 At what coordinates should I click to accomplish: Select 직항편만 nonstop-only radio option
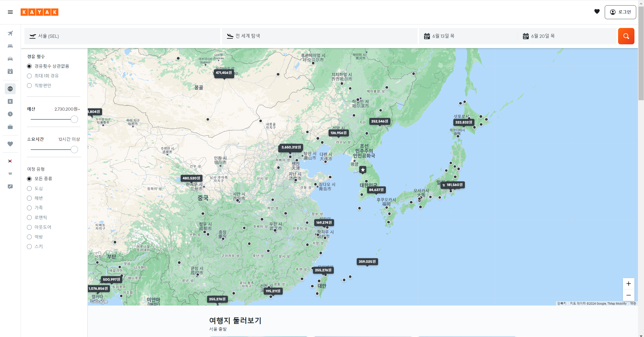(x=29, y=86)
